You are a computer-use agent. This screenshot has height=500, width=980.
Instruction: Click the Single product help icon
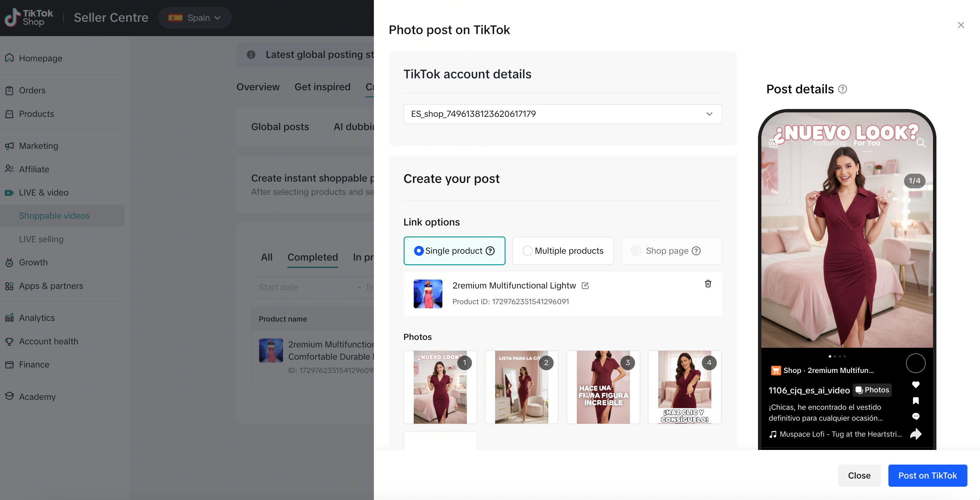[490, 251]
